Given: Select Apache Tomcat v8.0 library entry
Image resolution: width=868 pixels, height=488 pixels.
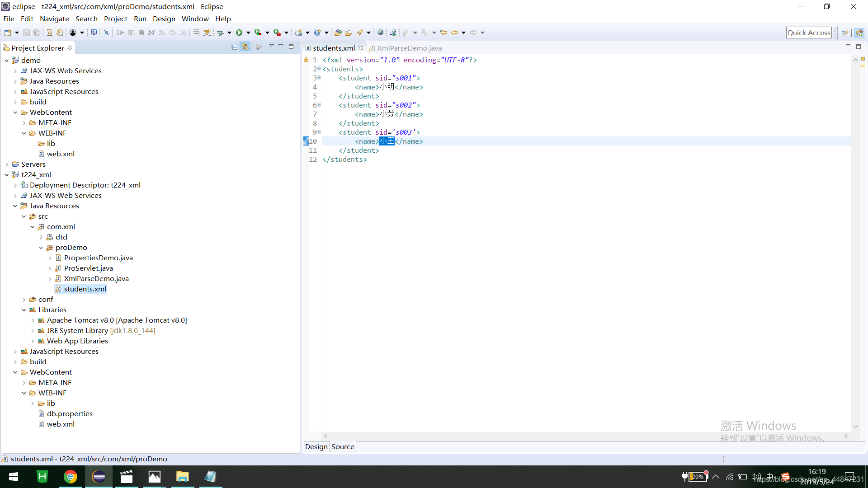Looking at the screenshot, I should click(x=117, y=320).
